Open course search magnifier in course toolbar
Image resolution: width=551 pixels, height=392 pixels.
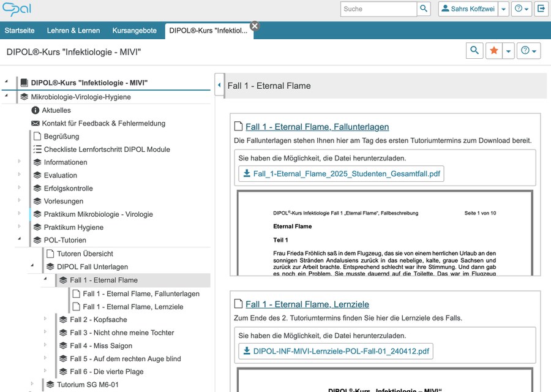point(474,51)
